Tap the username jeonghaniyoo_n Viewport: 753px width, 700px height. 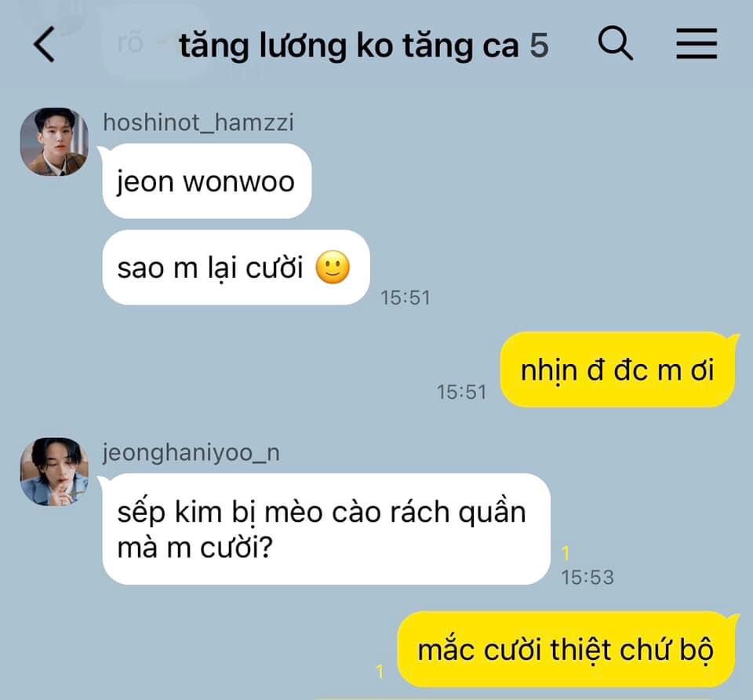[x=191, y=453]
